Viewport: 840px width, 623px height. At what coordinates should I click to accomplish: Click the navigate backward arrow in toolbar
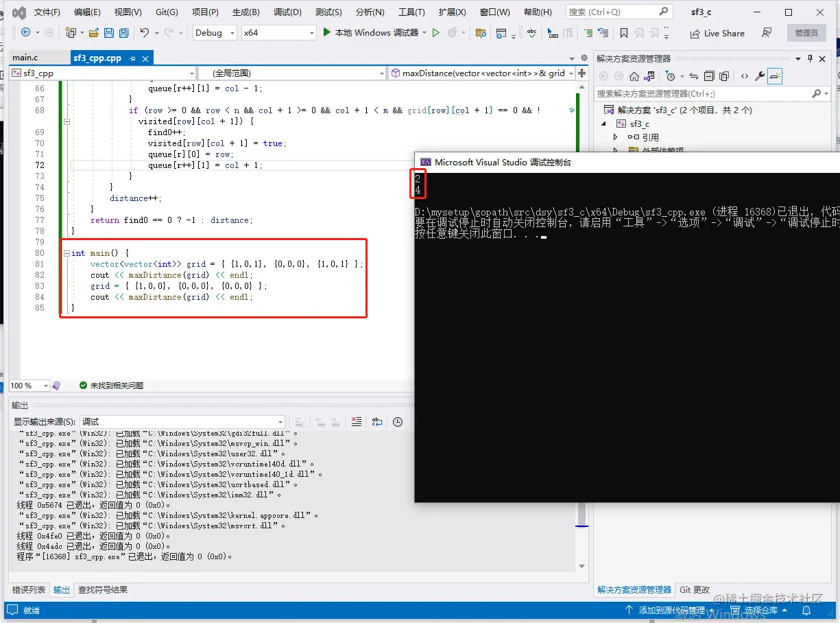pyautogui.click(x=26, y=32)
